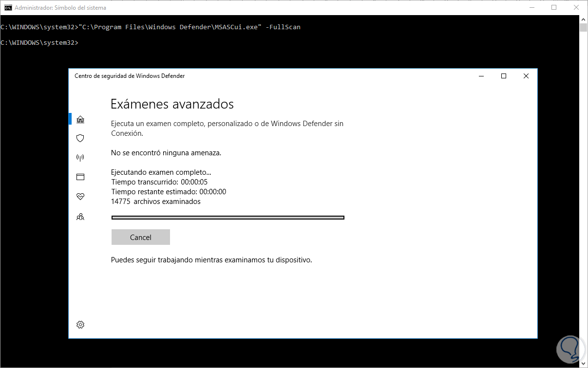This screenshot has width=588, height=368.
Task: Click 'No se encontró ninguna amenaza.' text
Action: (x=166, y=153)
